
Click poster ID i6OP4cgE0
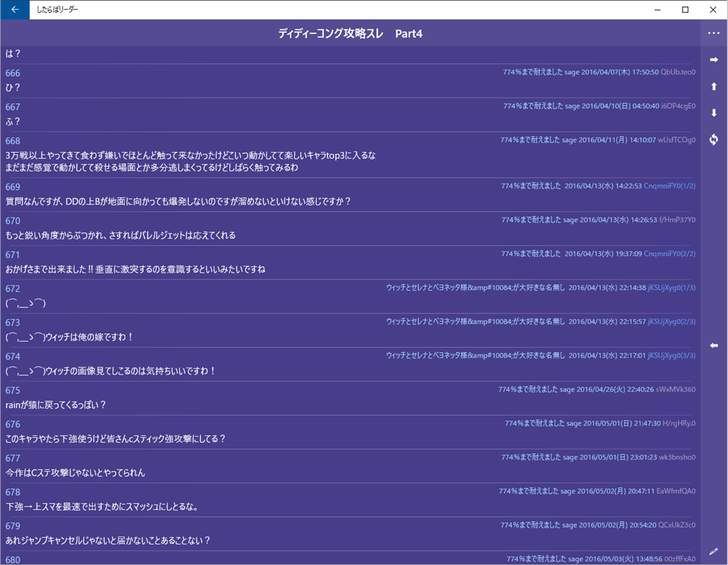point(678,106)
